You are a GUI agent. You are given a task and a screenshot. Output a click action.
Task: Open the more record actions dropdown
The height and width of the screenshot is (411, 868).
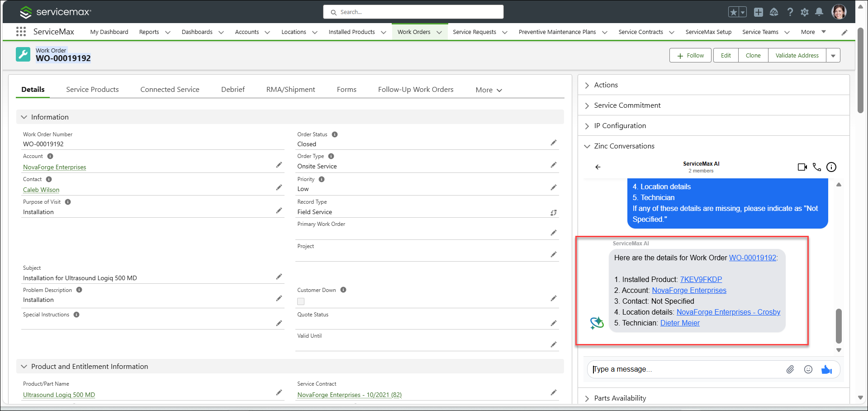(x=833, y=56)
